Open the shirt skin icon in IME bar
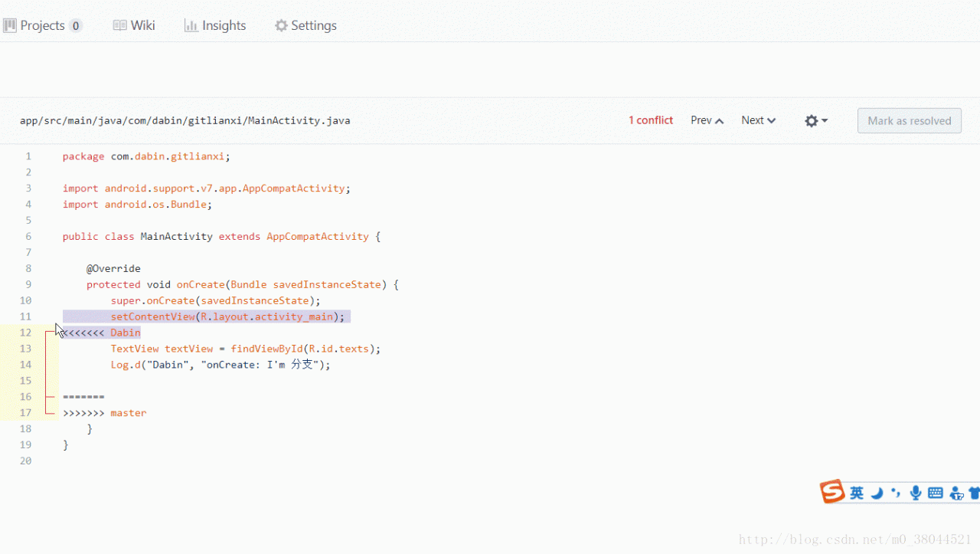This screenshot has height=554, width=980. 974,493
